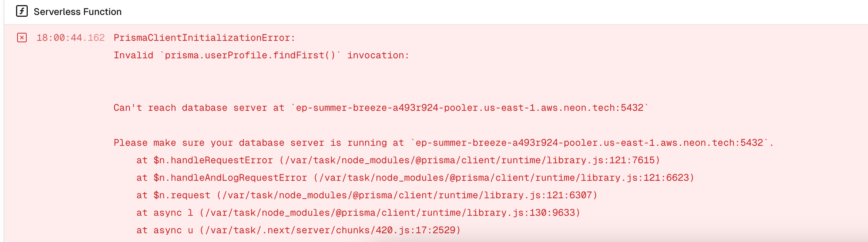Click the neon.tech:5432 host in Can't reach line
Screen dimensions: 868x242
pyautogui.click(x=470, y=108)
